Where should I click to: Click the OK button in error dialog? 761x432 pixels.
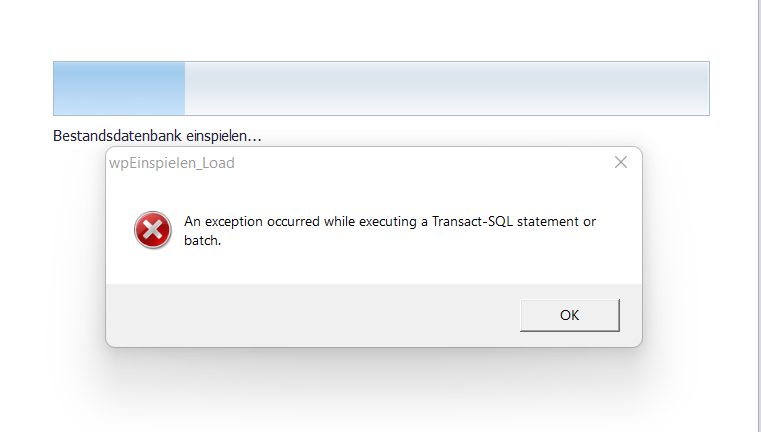tap(570, 315)
